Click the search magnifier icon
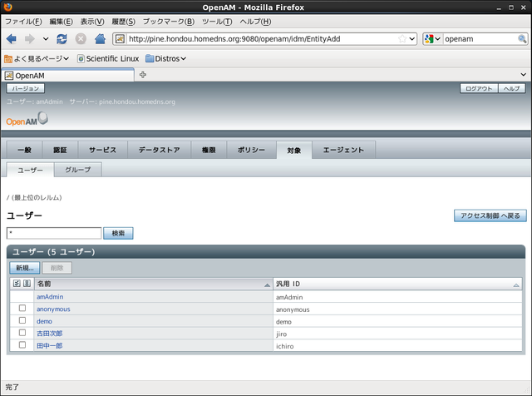532x396 pixels. pyautogui.click(x=522, y=39)
